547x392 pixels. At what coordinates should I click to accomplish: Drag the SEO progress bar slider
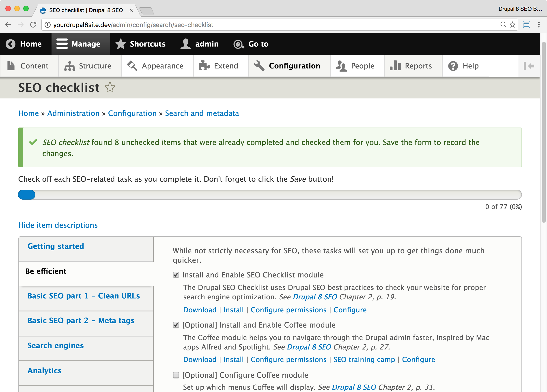tap(26, 195)
